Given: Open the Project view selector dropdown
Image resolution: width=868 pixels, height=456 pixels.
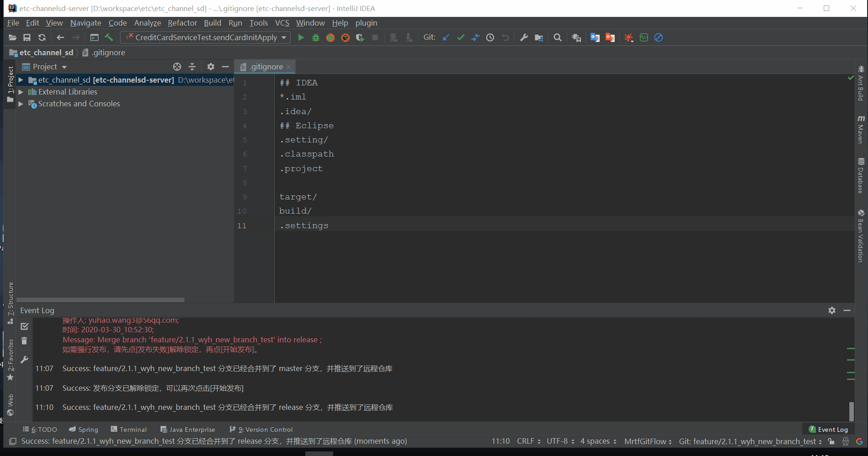Looking at the screenshot, I should coord(45,67).
